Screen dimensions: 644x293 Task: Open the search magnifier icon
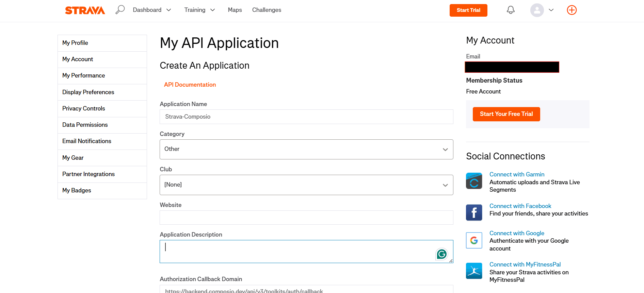coord(120,10)
